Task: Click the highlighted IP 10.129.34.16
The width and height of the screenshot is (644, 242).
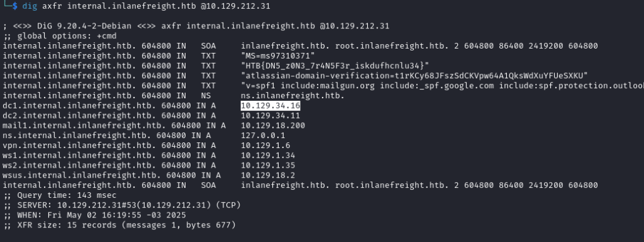Action: tap(270, 106)
